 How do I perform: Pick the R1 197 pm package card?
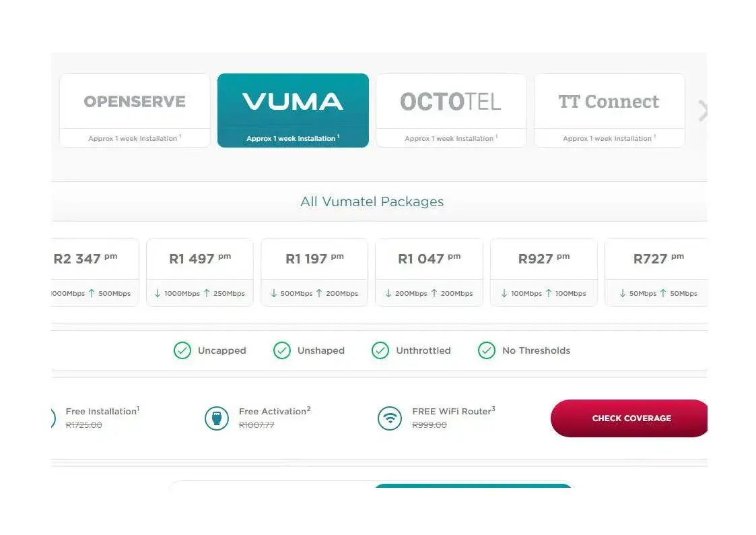coord(314,272)
